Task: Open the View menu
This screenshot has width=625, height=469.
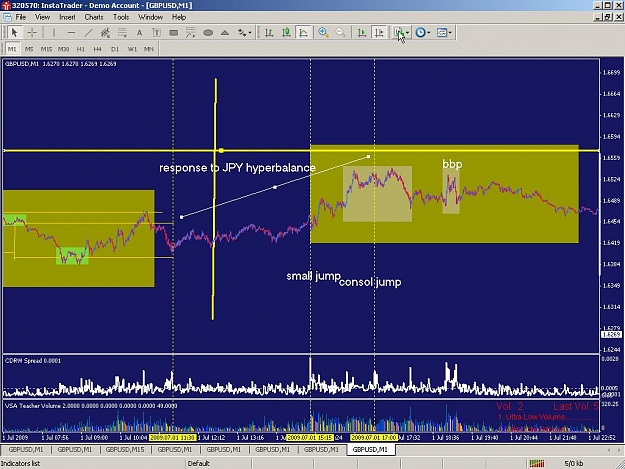Action: pyautogui.click(x=42, y=17)
